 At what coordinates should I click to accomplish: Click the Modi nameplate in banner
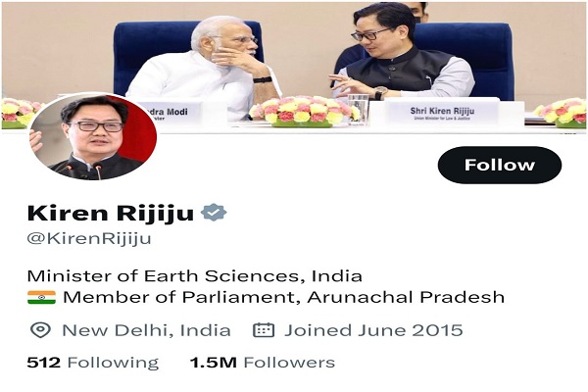click(x=171, y=114)
